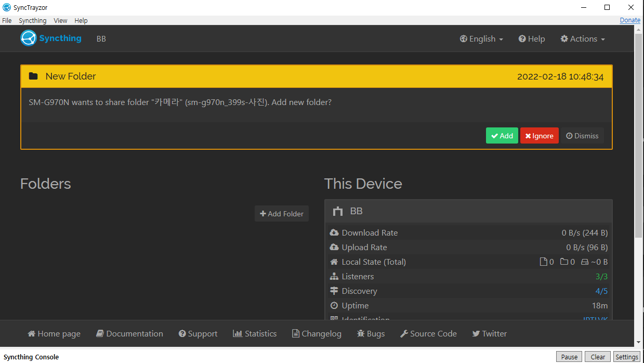Click the Donate link
This screenshot has width=644, height=363.
(x=630, y=20)
